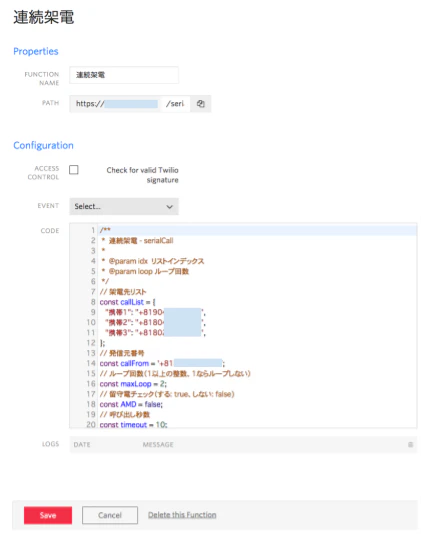Click code line 16 const maxLoop

133,384
